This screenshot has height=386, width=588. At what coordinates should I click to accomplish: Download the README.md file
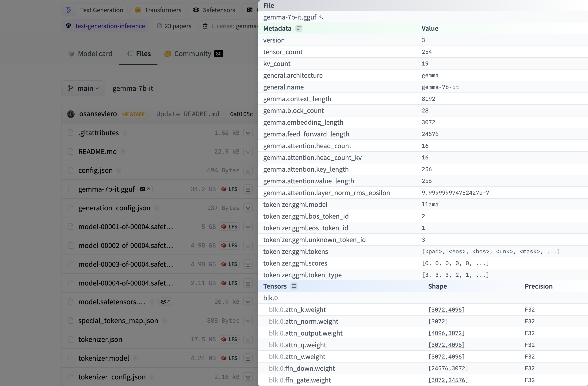pyautogui.click(x=248, y=152)
